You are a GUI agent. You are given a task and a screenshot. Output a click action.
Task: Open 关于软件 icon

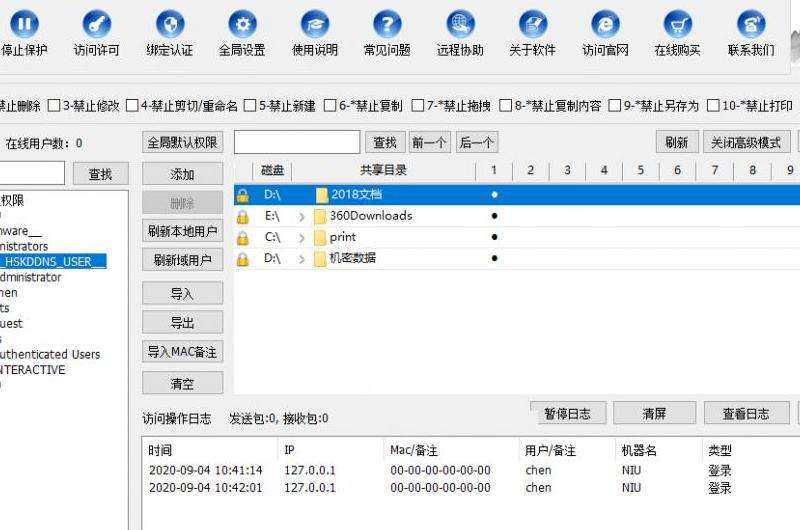533,24
